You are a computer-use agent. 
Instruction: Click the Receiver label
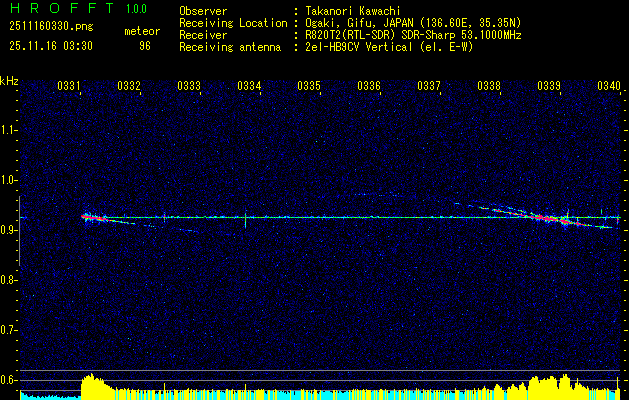(203, 35)
